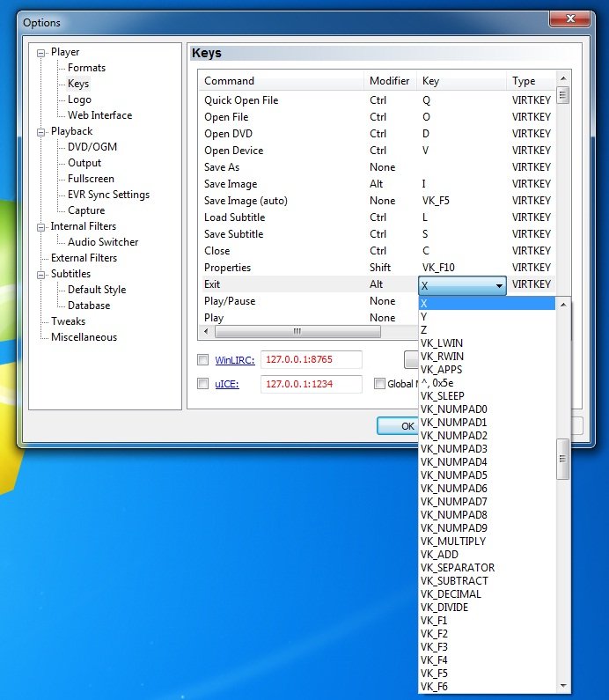This screenshot has height=700, width=609.
Task: Click the Alt modifier for Save Image
Action: click(376, 184)
